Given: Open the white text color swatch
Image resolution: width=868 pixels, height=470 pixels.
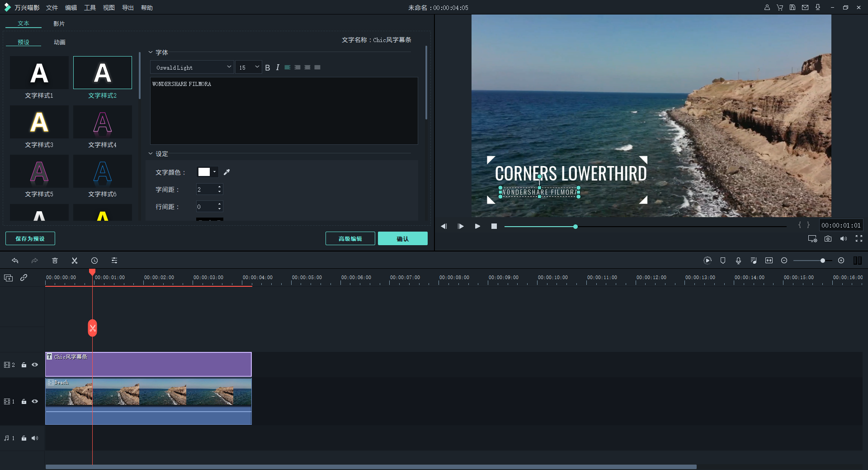Looking at the screenshot, I should click(204, 172).
